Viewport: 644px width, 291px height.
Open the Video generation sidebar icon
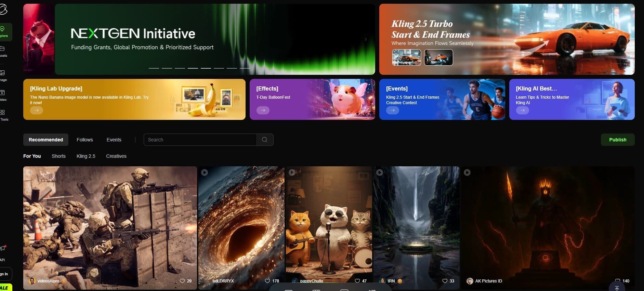click(x=3, y=93)
